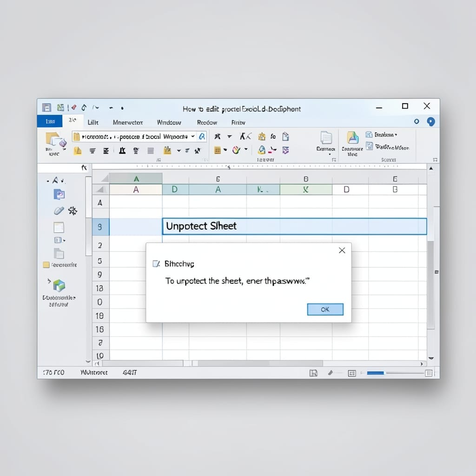Click the pencil icon in the status bar
The image size is (476, 476).
point(331,373)
